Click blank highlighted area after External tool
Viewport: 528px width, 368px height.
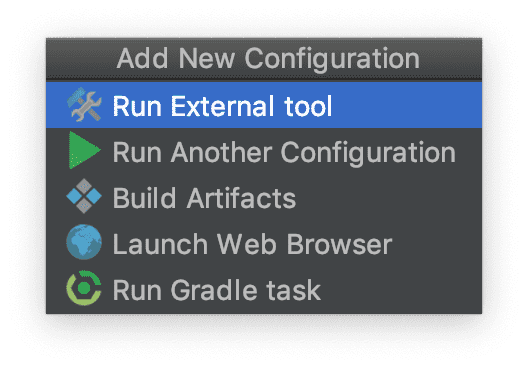407,105
